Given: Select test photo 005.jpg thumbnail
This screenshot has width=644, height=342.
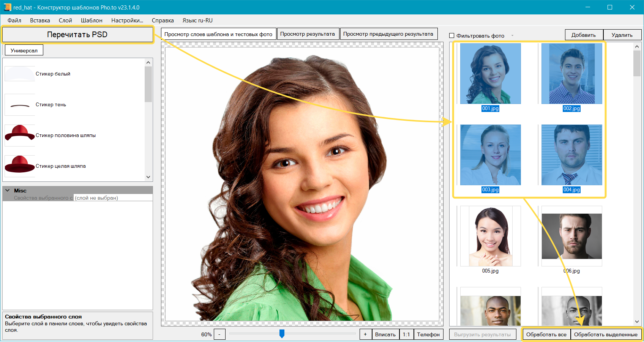Looking at the screenshot, I should coord(490,236).
